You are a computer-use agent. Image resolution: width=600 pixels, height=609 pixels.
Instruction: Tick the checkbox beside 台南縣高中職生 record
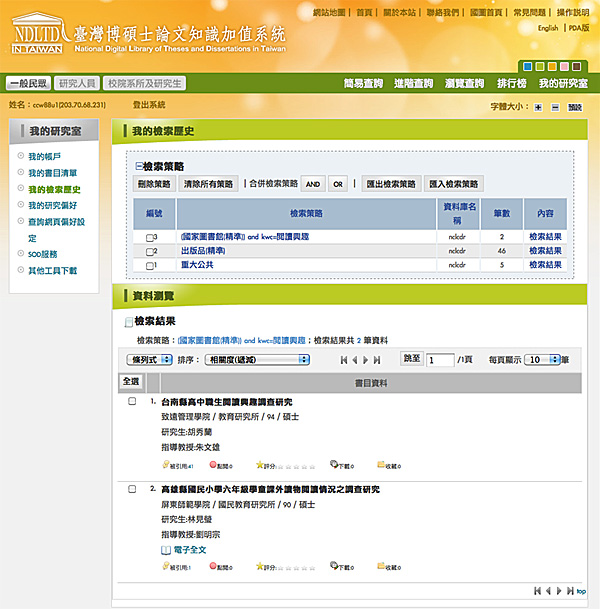132,401
